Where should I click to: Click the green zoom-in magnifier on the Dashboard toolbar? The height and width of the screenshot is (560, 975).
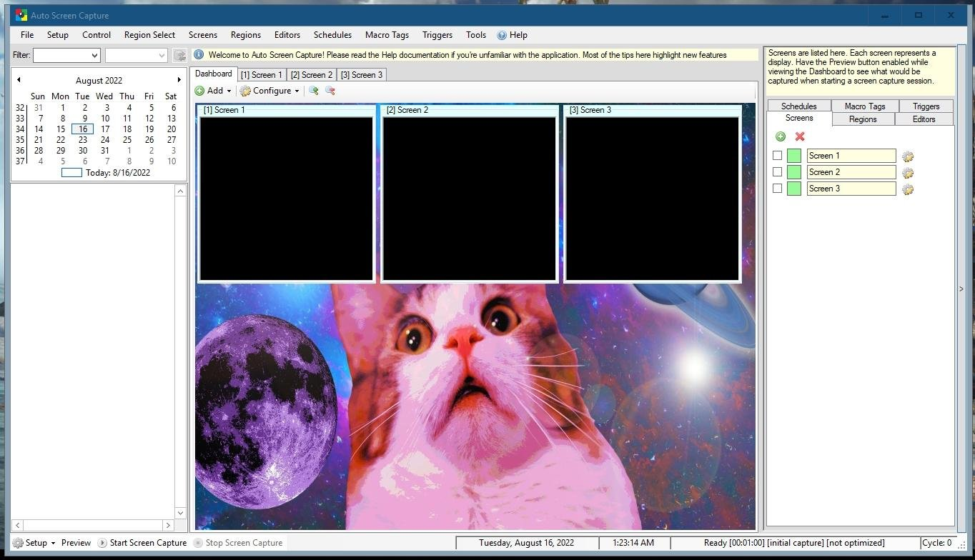pyautogui.click(x=313, y=91)
